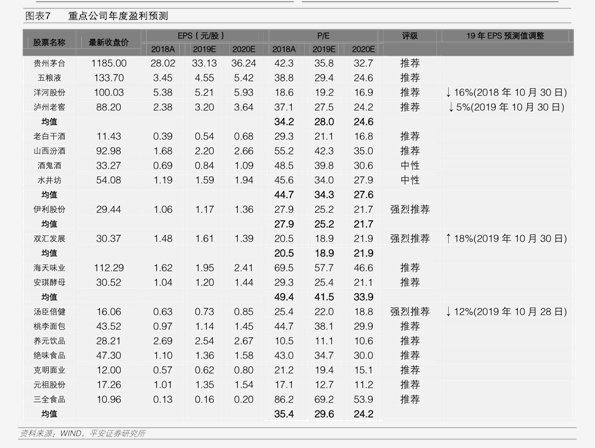595x448 pixels.
Task: Click the ↓16%(2018年10月30日) adjustment
Action: pyautogui.click(x=506, y=93)
